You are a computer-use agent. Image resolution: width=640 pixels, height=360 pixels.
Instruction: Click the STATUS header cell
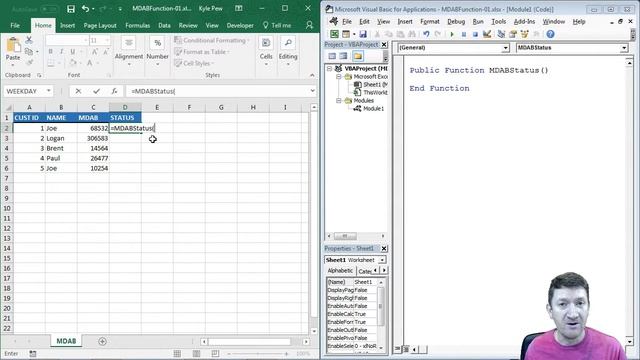(x=125, y=118)
